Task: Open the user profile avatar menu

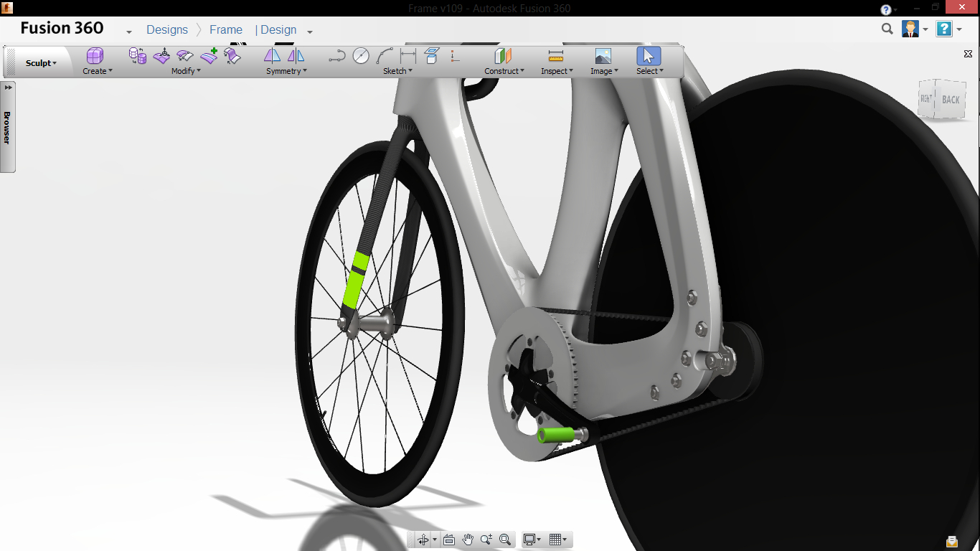Action: tap(910, 29)
